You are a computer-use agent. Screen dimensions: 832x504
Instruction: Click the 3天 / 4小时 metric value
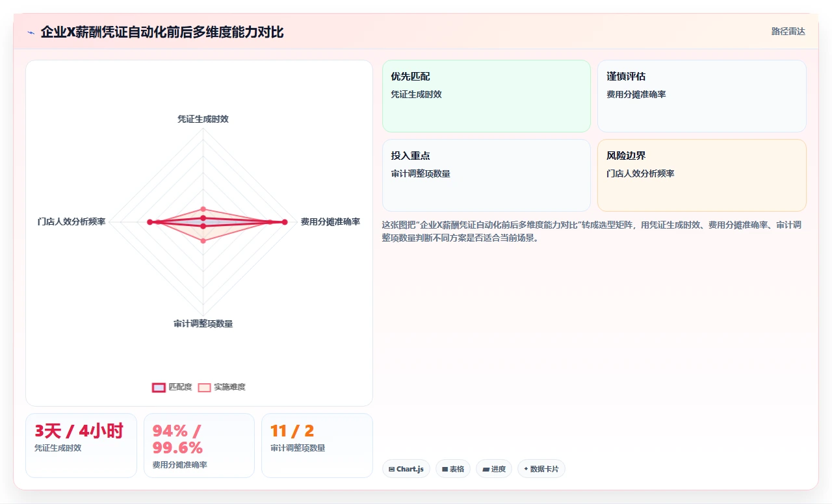[79, 431]
